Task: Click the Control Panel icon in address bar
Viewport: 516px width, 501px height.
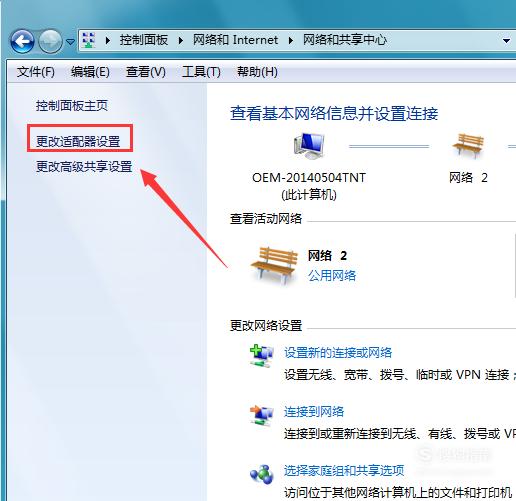Action: [89, 40]
